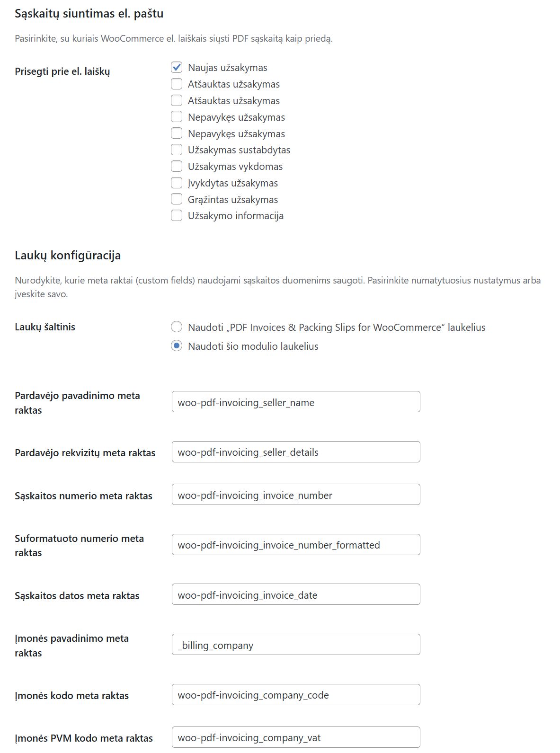The width and height of the screenshot is (560, 753).
Task: Enable Užsakymas sustabdytas email attachment
Action: click(x=177, y=150)
